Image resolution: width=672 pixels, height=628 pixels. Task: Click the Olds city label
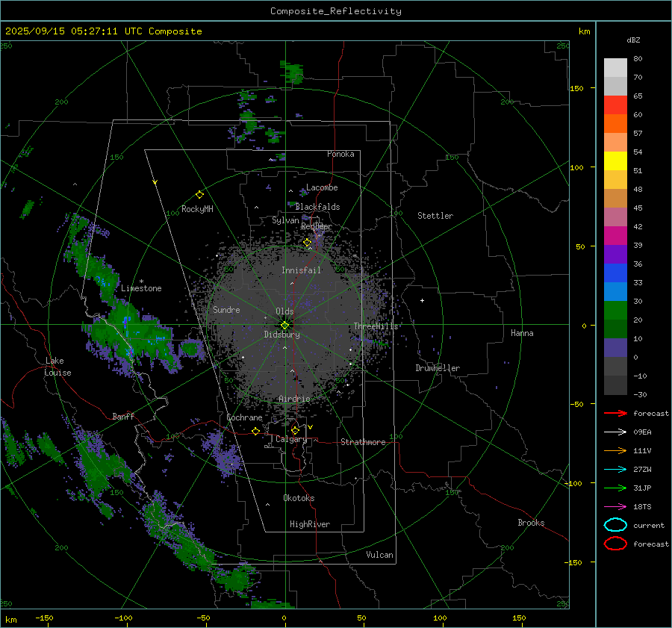(x=284, y=311)
